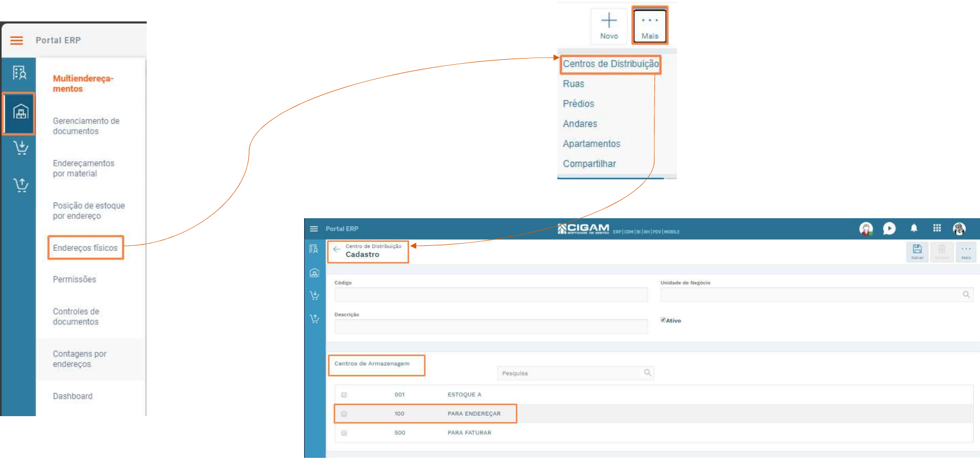Open Dashboard in the sidebar
Screen dimensions: 980x459
tap(73, 396)
